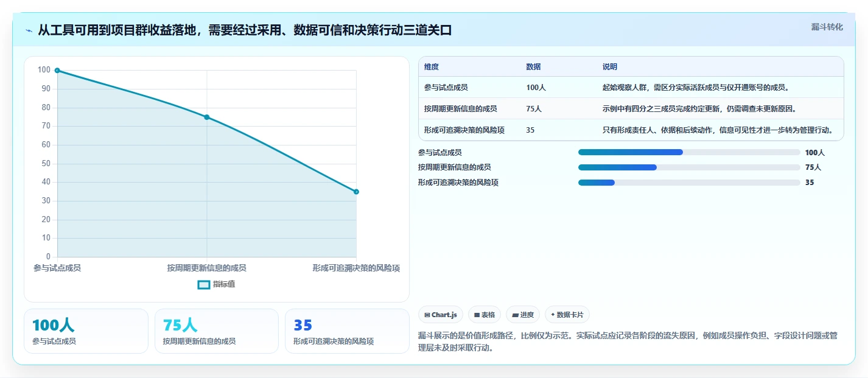Click the 100人 value beside progress bar

point(815,153)
